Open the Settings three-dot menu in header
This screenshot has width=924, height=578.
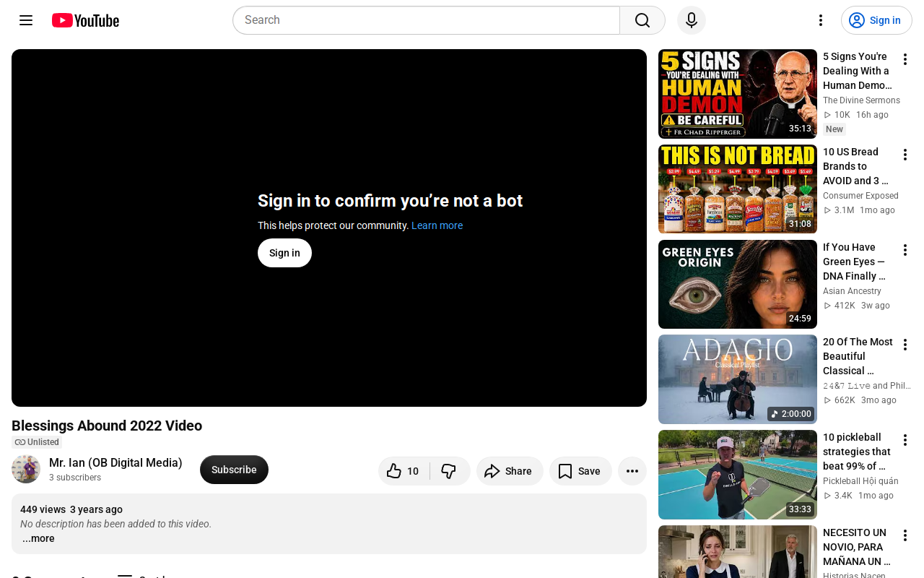click(x=820, y=20)
